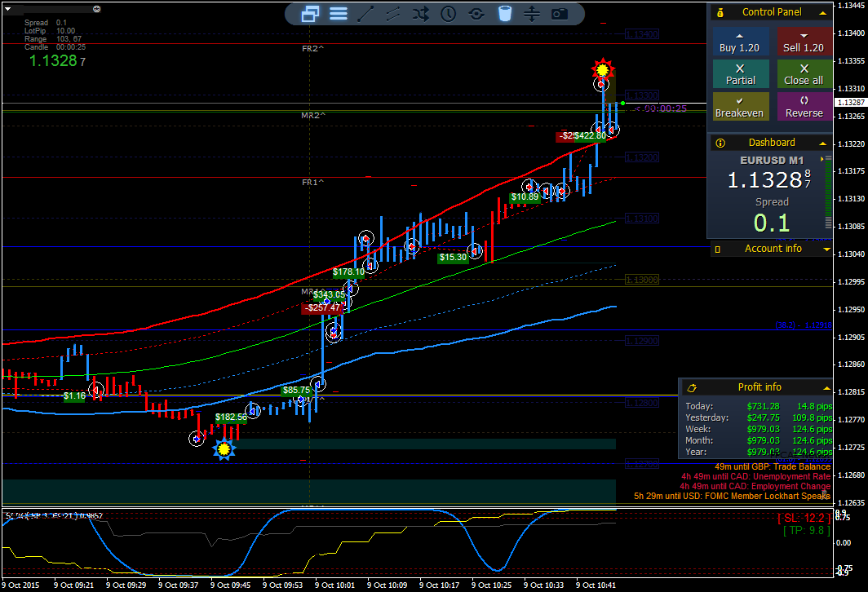Viewport: 868px width, 592px height.
Task: Click the $343.05 trade label
Action: click(x=329, y=295)
